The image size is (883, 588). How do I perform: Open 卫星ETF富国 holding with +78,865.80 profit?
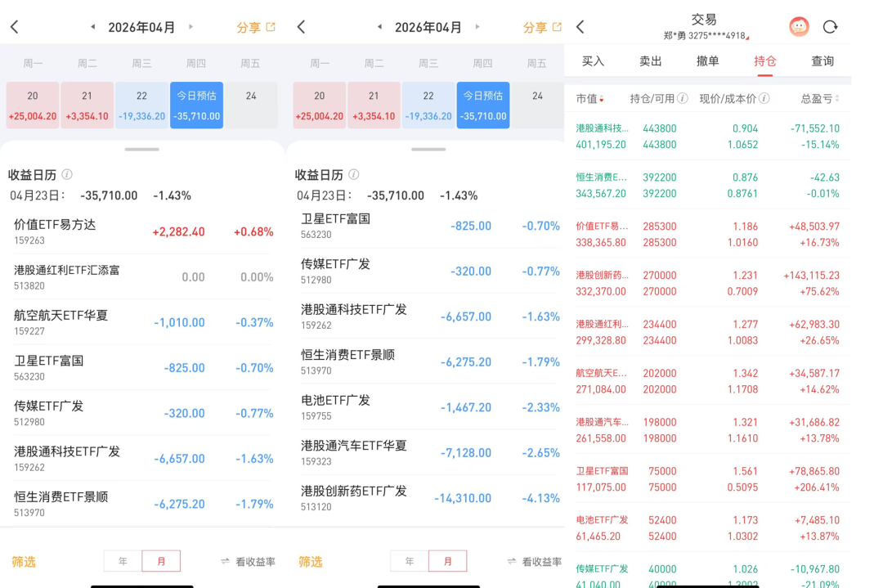point(708,479)
